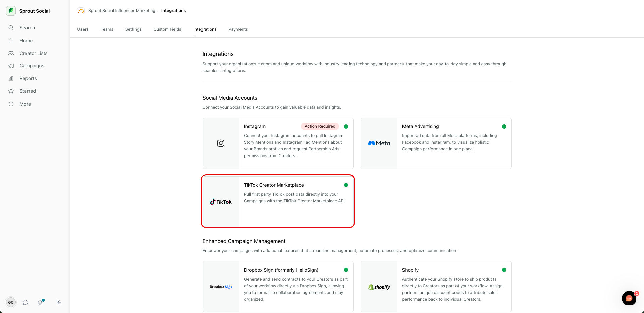Open TikTok Creator Marketplace title

274,185
